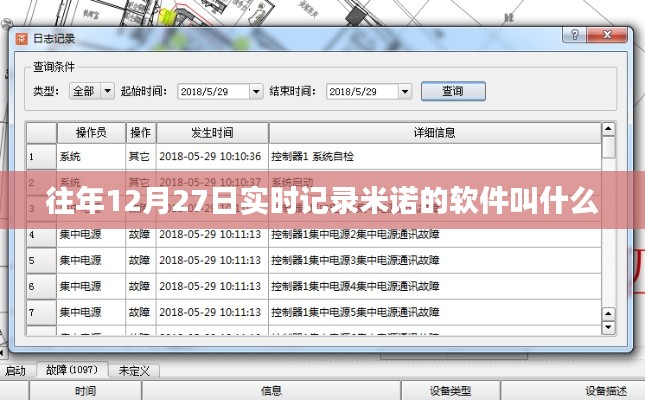Click the 发生时间 column header
This screenshot has height=400, width=645.
coord(211,133)
